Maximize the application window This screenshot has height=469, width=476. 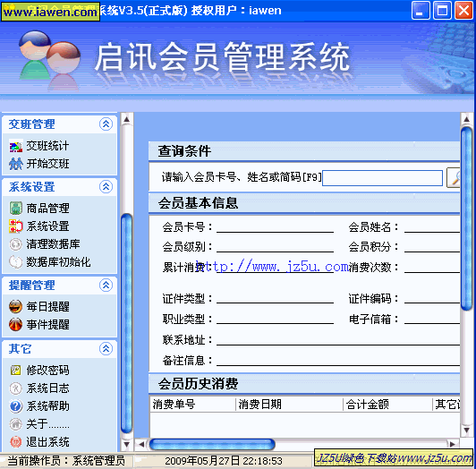(442, 11)
